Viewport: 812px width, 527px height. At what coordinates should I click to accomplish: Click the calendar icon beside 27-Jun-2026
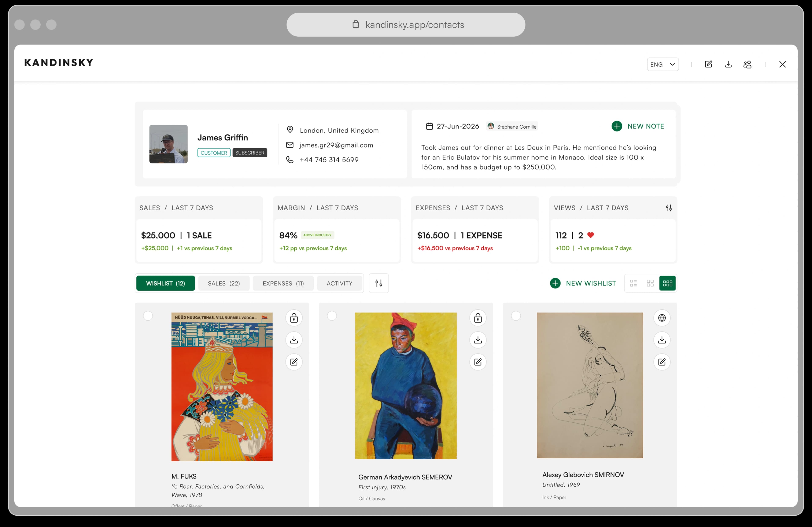point(429,126)
